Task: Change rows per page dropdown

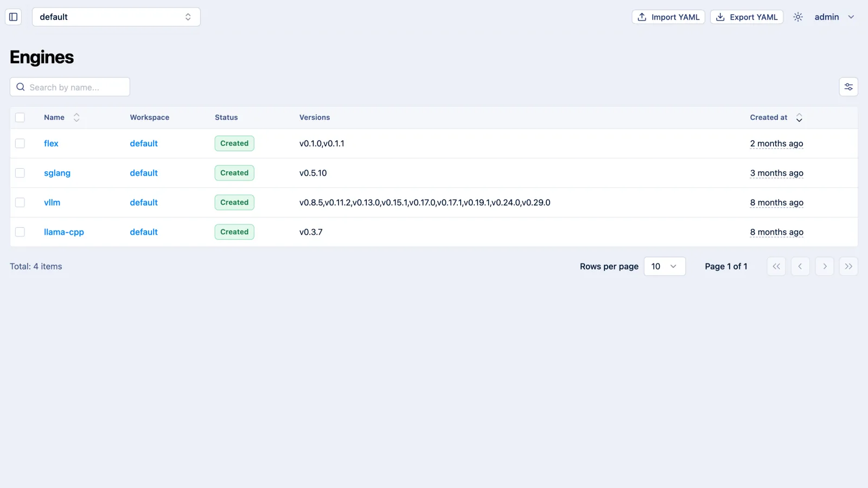Action: (665, 266)
